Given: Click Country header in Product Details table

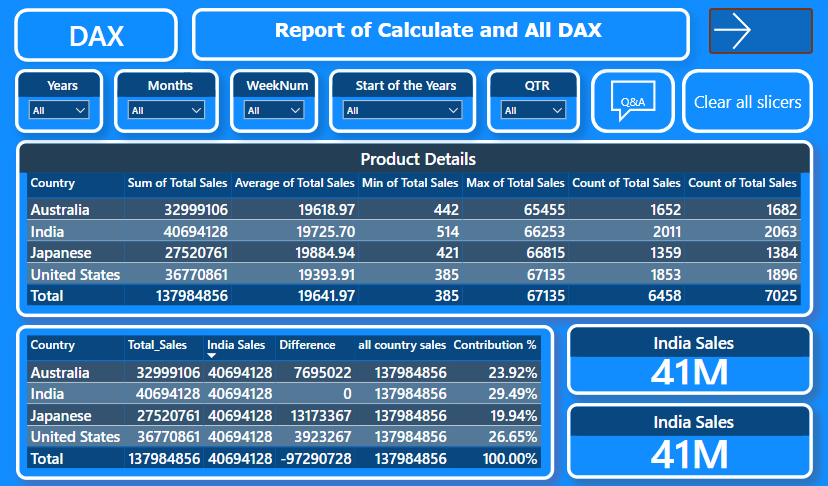Looking at the screenshot, I should click(53, 183).
